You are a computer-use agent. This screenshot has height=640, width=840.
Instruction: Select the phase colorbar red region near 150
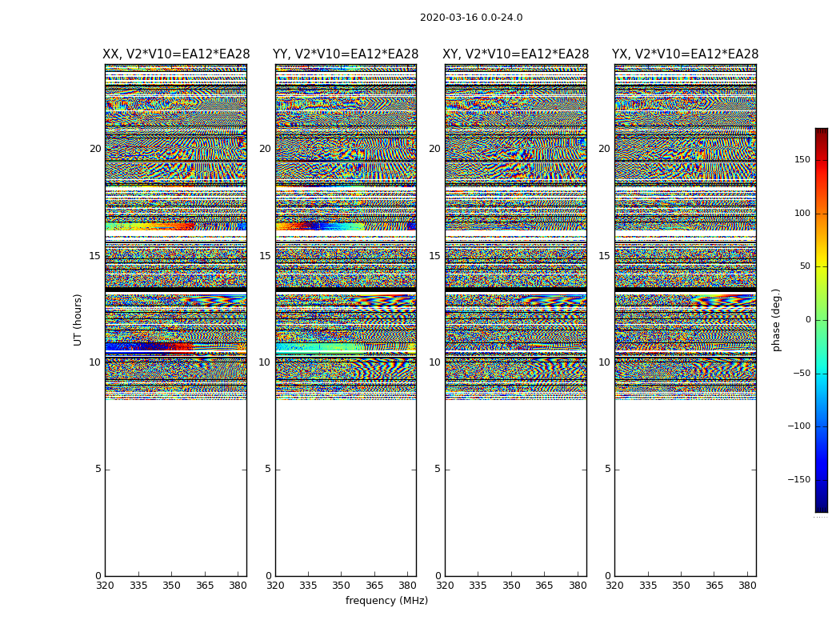coord(822,159)
